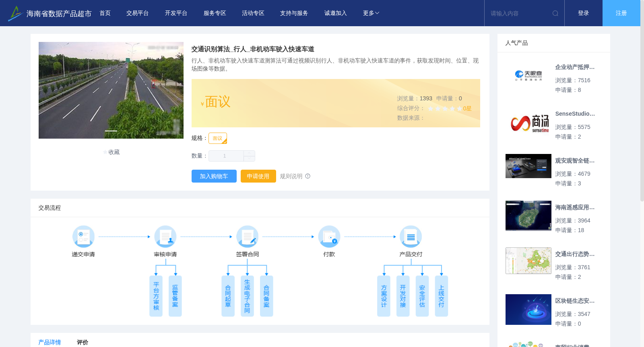
Task: Click the 合同起草 sub-step box
Action: click(x=228, y=296)
